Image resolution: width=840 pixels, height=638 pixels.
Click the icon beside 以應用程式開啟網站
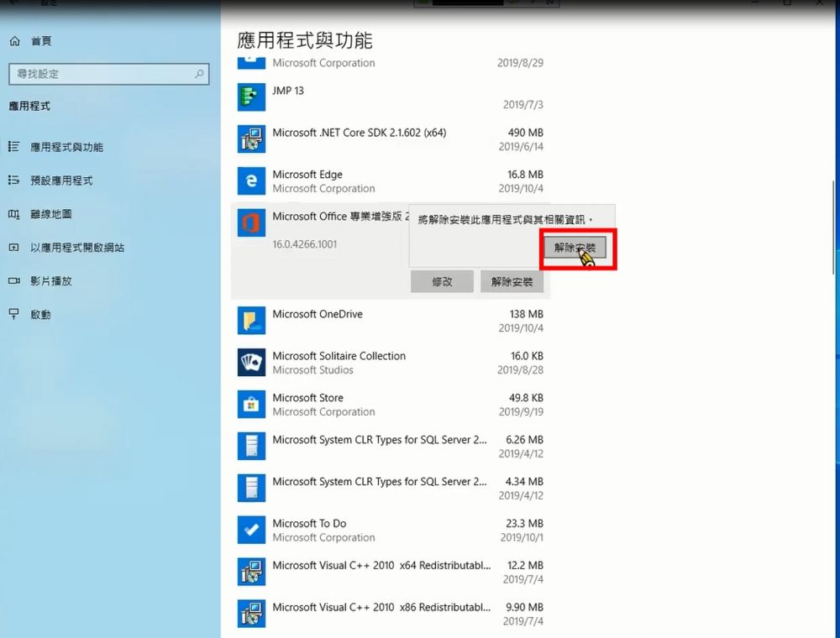click(x=14, y=248)
